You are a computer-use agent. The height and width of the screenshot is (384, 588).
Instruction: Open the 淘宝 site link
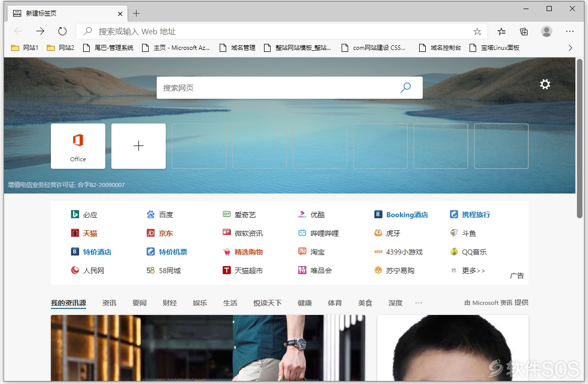pyautogui.click(x=311, y=252)
